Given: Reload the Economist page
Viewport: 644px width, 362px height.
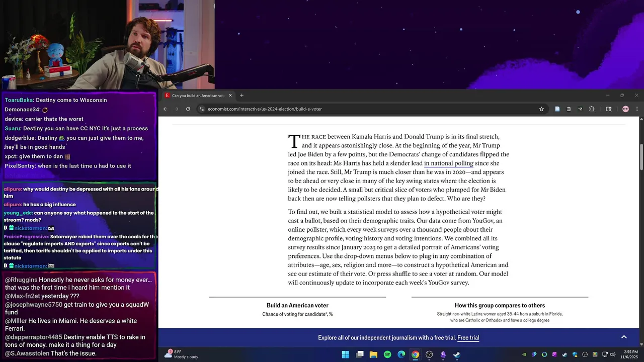Looking at the screenshot, I should (x=188, y=109).
